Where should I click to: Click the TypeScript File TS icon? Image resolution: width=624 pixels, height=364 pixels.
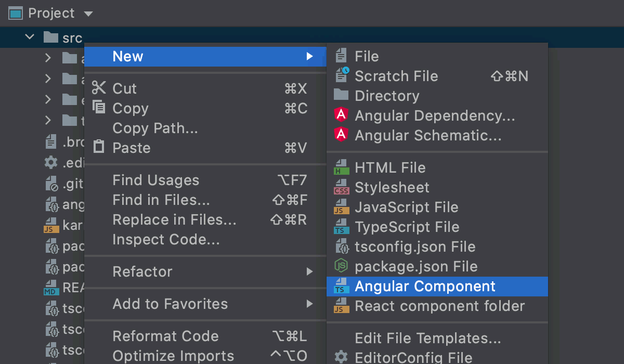tap(341, 227)
